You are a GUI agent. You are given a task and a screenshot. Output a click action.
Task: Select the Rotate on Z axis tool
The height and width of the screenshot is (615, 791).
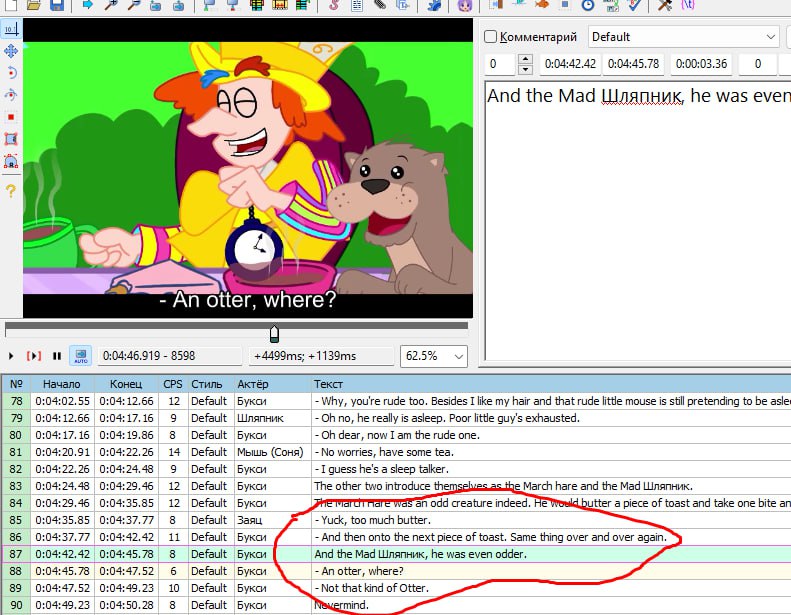pos(11,73)
